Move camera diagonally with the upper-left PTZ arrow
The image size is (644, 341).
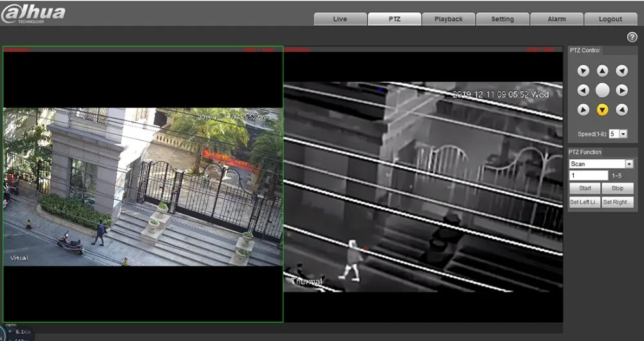(x=583, y=71)
